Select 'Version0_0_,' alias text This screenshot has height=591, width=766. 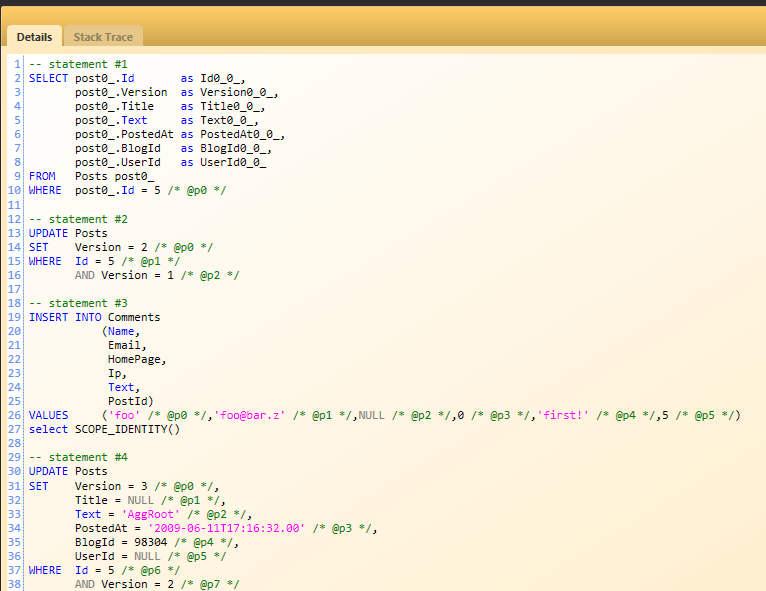click(x=239, y=92)
